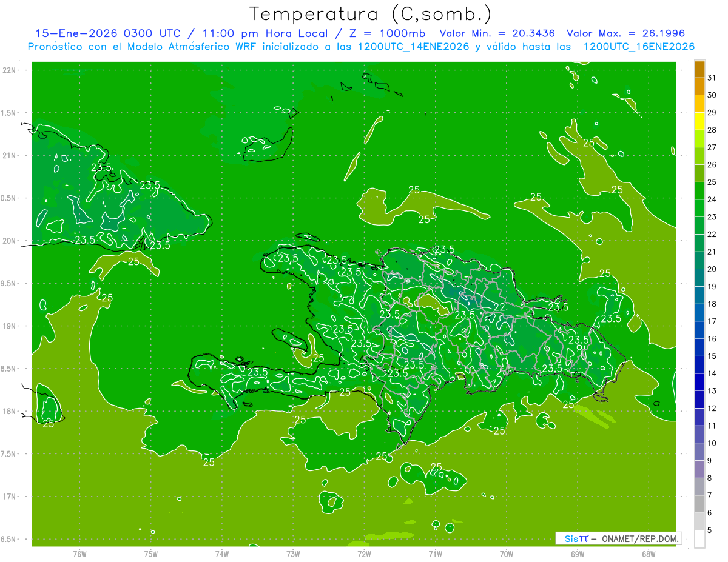
Task: Click the 'Valor Max. = 26.1996' text
Action: click(x=625, y=33)
